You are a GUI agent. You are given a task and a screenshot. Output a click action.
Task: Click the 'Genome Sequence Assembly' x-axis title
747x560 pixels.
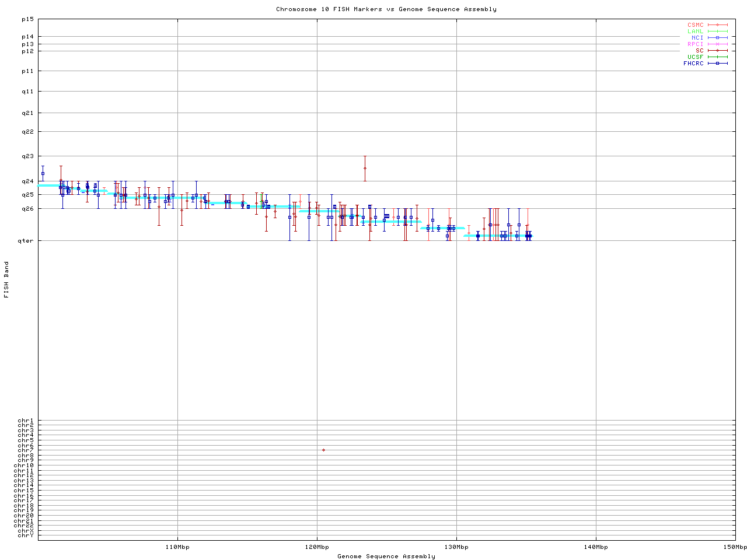pyautogui.click(x=386, y=556)
